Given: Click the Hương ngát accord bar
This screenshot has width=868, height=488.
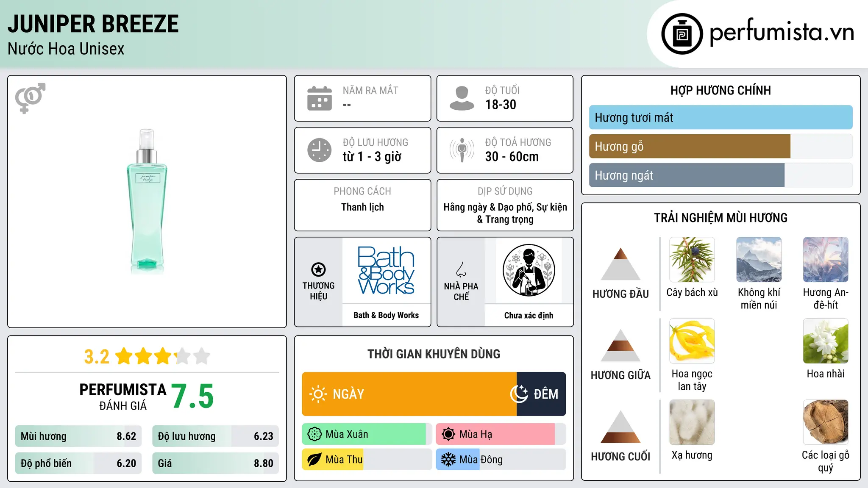Looking at the screenshot, I should click(721, 175).
